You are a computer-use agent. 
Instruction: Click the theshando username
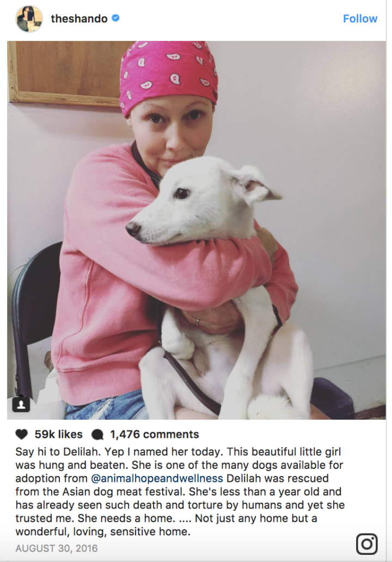(79, 19)
